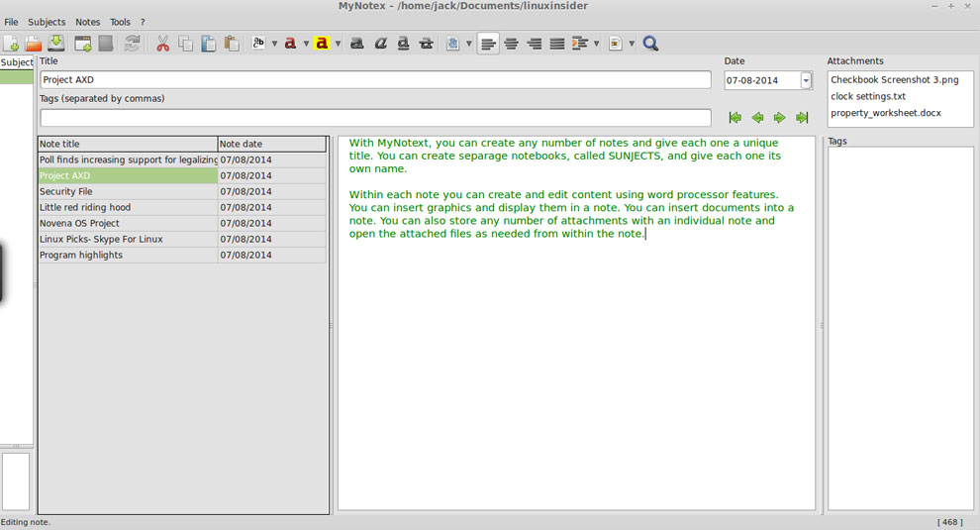980x530 pixels.
Task: Align text right
Action: (535, 44)
